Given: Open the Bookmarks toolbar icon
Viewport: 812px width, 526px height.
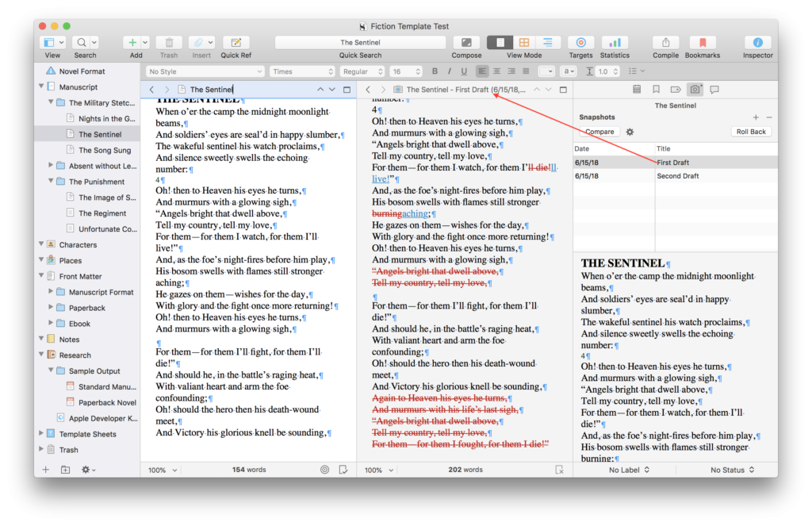Looking at the screenshot, I should (x=703, y=43).
